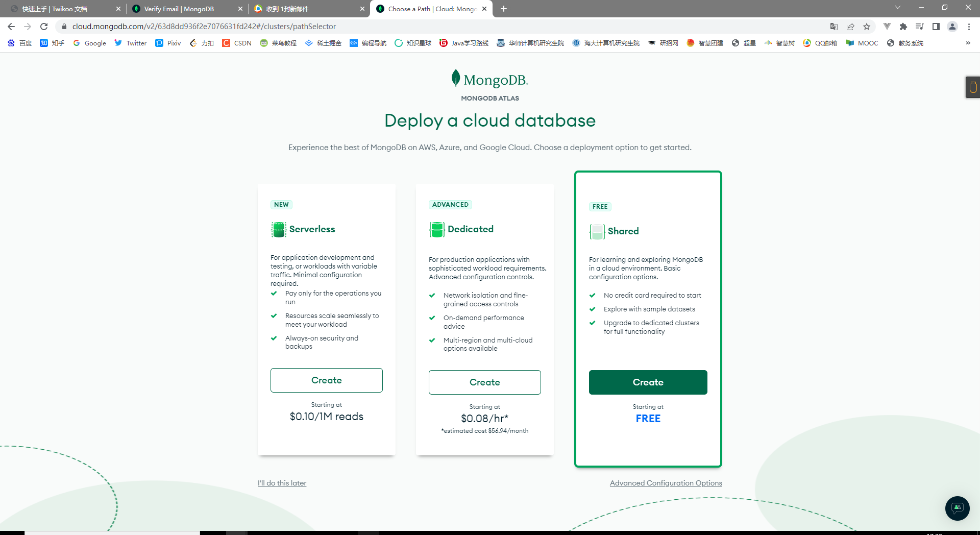Switch to the Verify Email MongoDB tab
Image resolution: width=980 pixels, height=535 pixels.
coord(179,9)
